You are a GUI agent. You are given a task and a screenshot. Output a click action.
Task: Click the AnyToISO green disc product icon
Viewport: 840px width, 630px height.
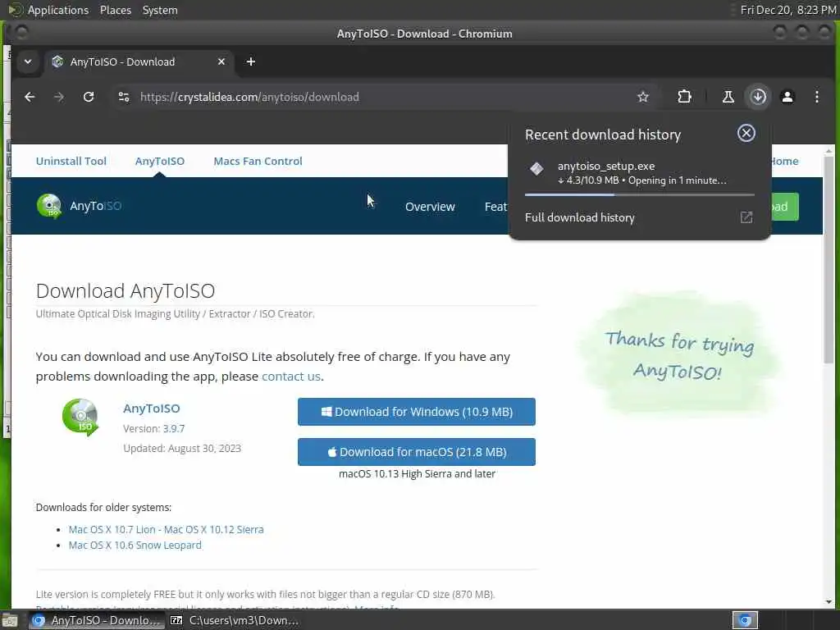(x=80, y=417)
